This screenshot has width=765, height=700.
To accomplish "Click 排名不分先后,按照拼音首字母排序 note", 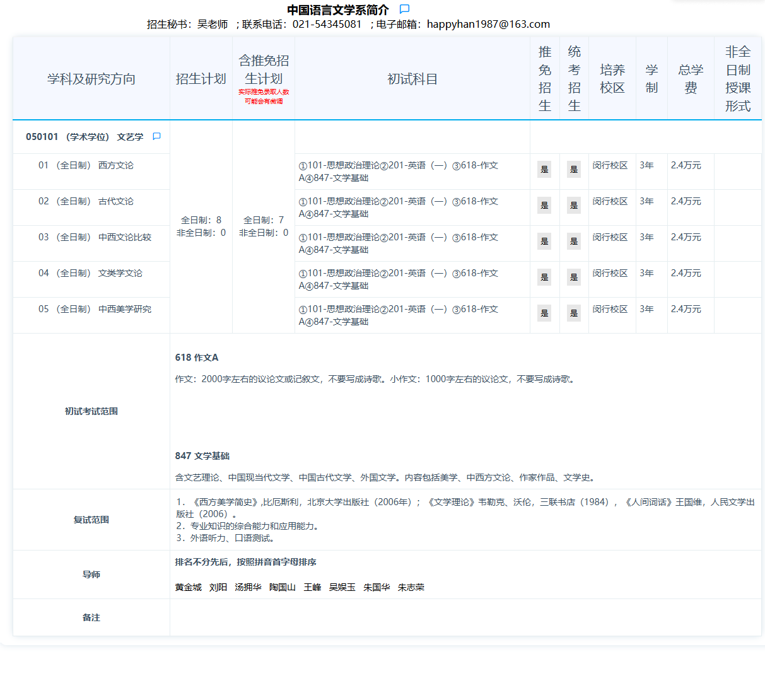I will (x=246, y=562).
